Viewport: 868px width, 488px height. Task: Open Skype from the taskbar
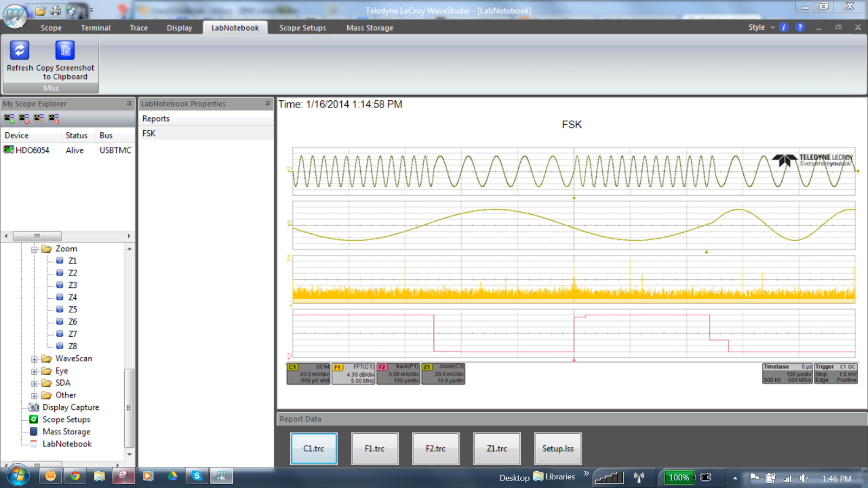[x=196, y=476]
